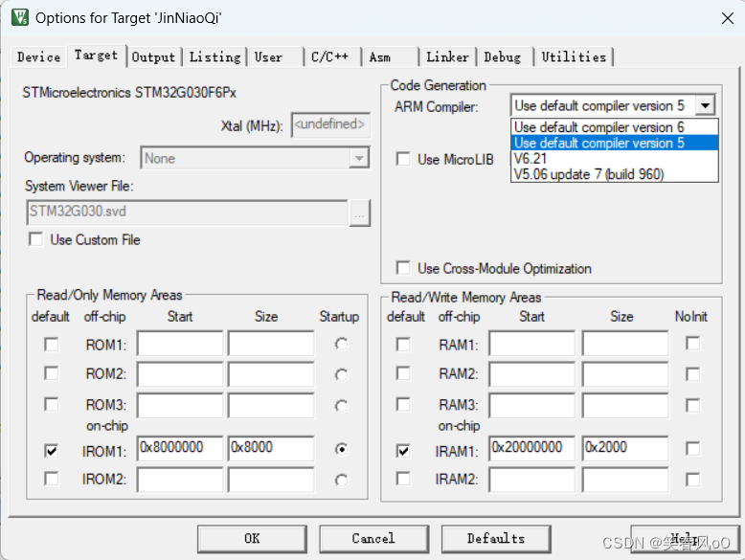Select ROM1 Startup radio button
This screenshot has height=560, width=745.
click(x=341, y=344)
